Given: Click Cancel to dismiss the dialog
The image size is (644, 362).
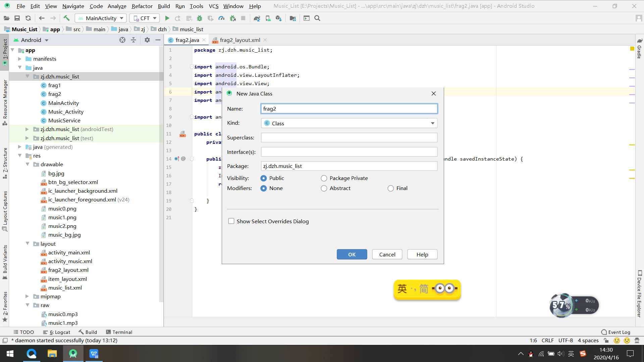Looking at the screenshot, I should click(x=387, y=254).
